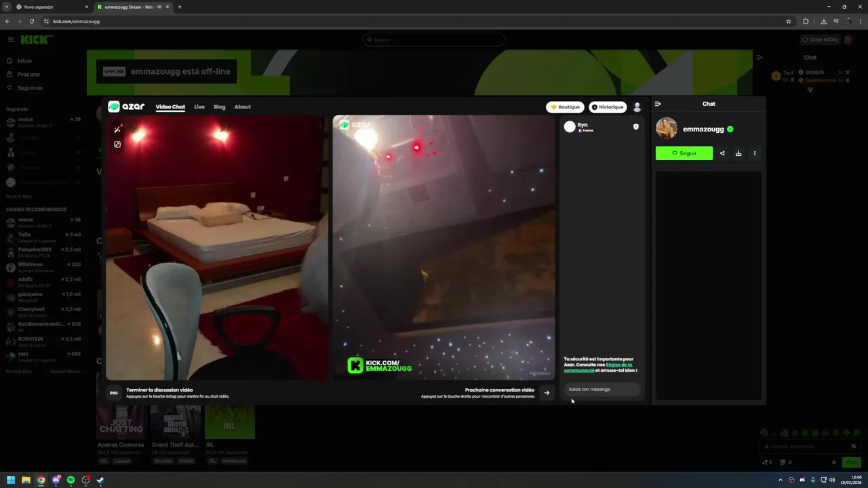The height and width of the screenshot is (488, 868).
Task: Go to the Blog tab
Action: tap(220, 106)
